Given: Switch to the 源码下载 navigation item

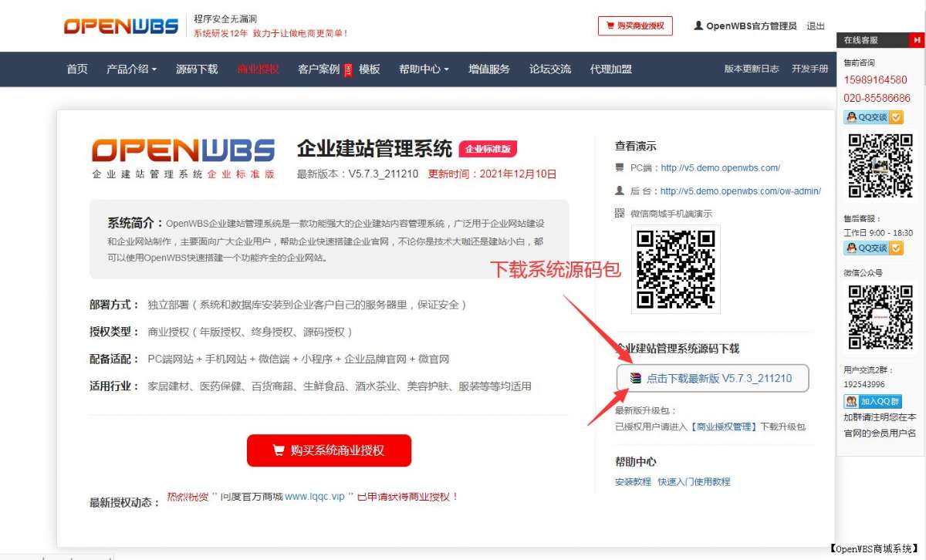Looking at the screenshot, I should [x=196, y=69].
